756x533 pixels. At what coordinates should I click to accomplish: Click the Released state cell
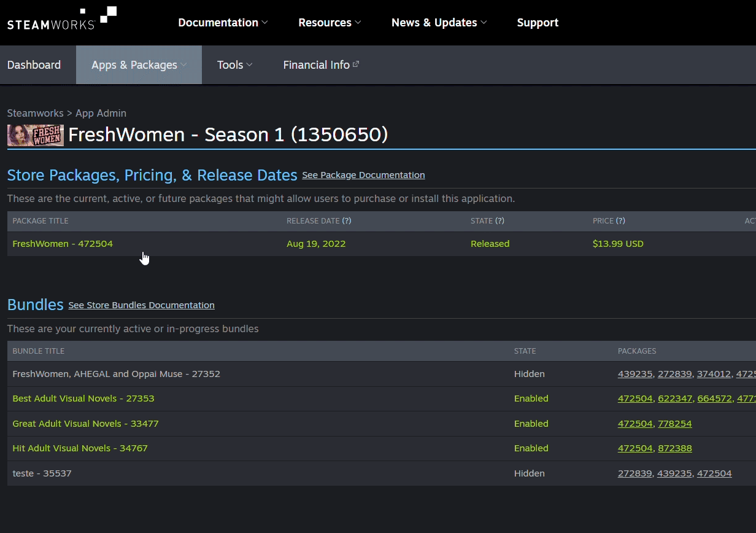(490, 244)
